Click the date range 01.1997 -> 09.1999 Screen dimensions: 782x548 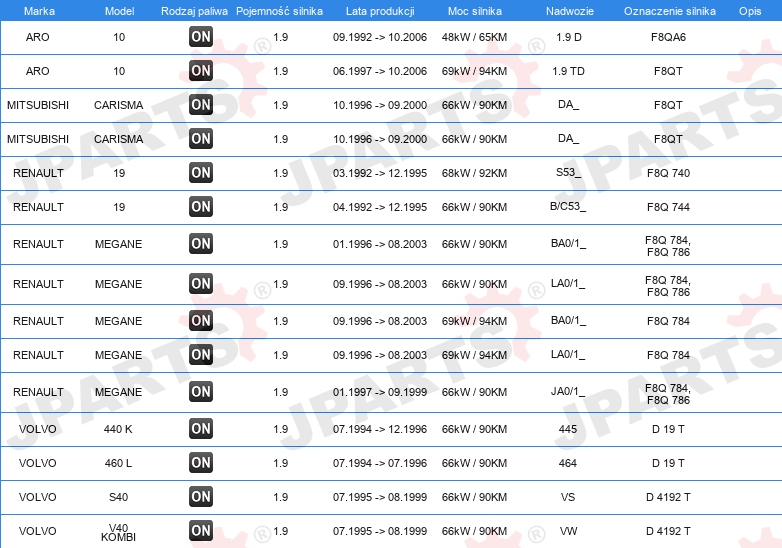(380, 392)
